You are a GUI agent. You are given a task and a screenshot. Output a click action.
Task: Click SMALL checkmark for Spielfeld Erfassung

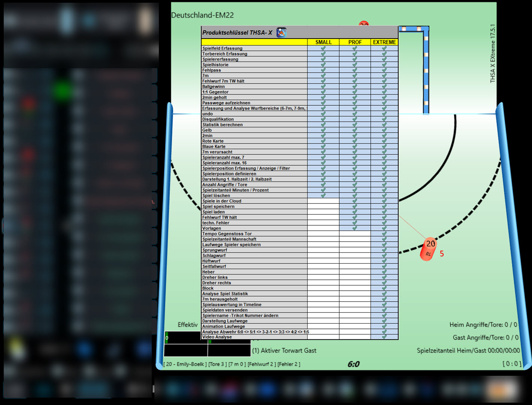[323, 48]
